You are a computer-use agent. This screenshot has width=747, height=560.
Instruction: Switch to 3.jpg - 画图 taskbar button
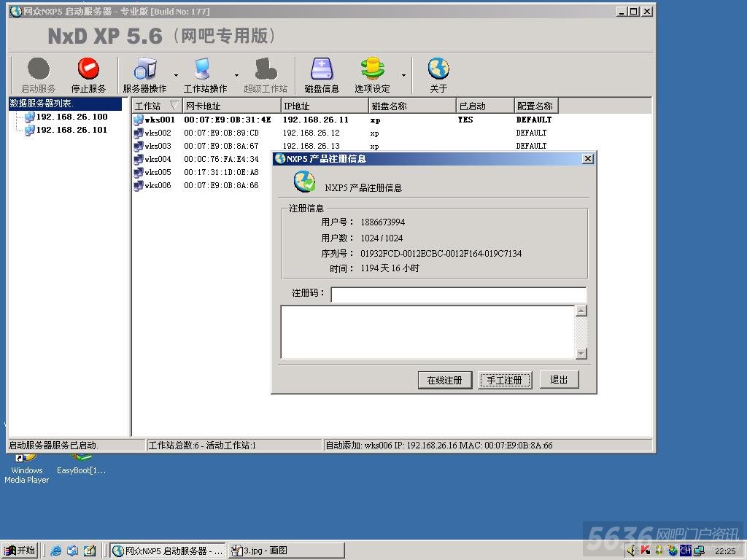(286, 551)
